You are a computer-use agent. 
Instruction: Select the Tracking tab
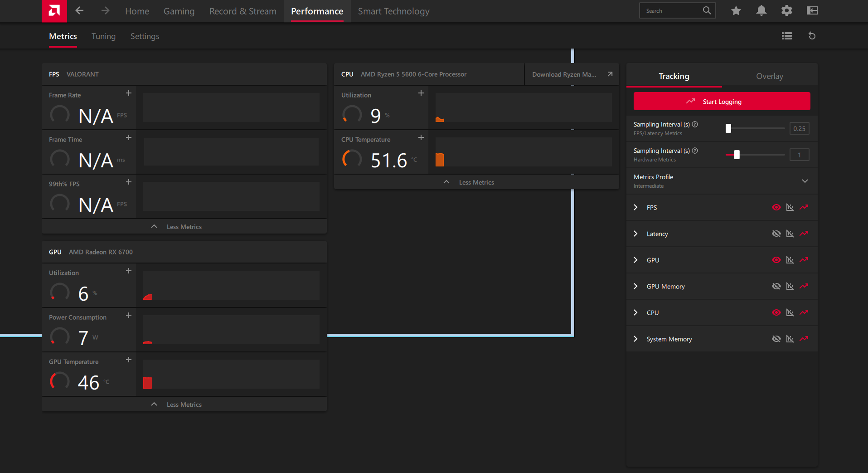[x=674, y=76]
